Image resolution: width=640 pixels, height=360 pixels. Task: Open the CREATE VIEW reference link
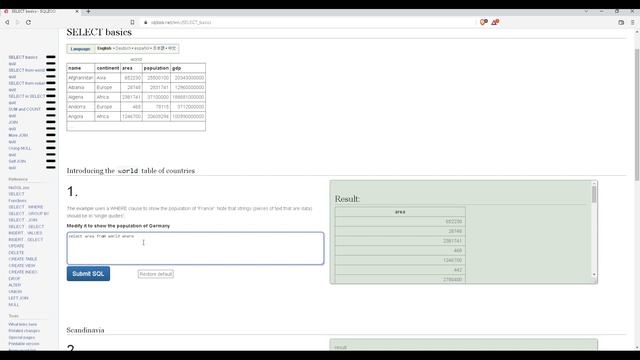point(22,266)
